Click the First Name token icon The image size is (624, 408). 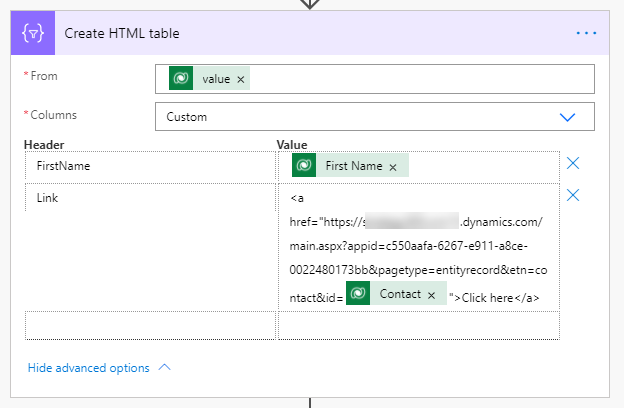(304, 165)
